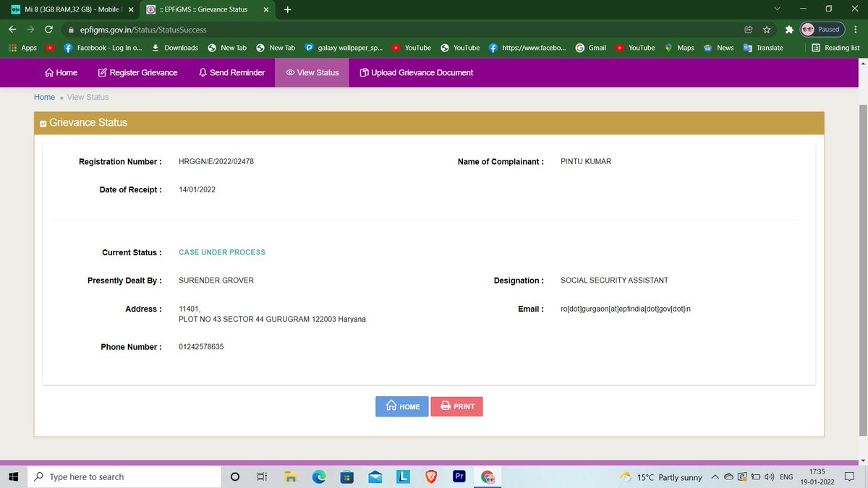
Task: Close the EPFiGMS Grievance Status tab
Action: pos(265,9)
